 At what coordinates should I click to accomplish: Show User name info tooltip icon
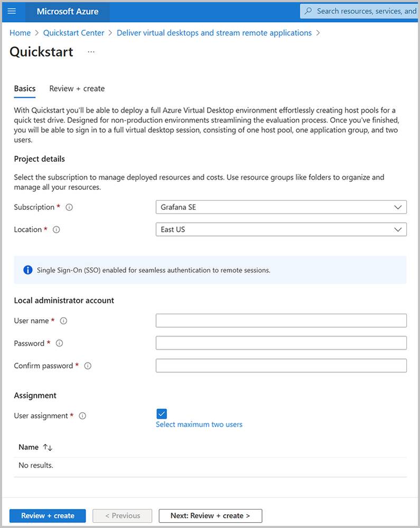coord(63,321)
